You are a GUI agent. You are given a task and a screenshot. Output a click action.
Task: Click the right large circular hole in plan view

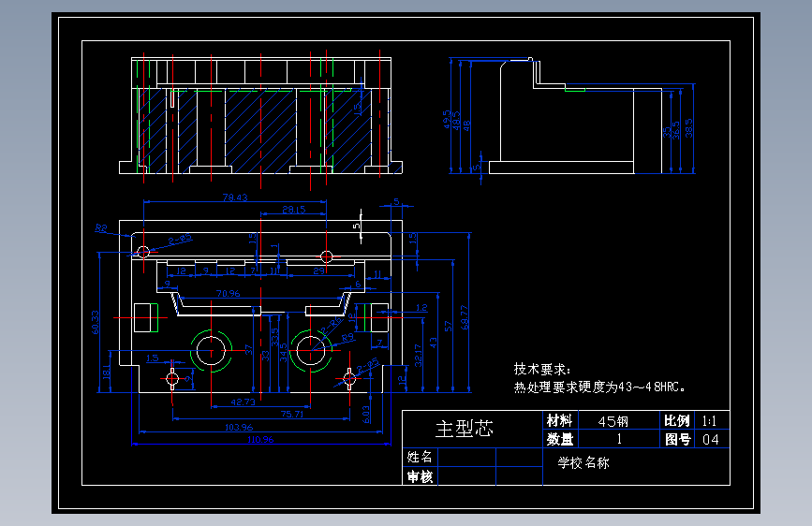(310, 350)
